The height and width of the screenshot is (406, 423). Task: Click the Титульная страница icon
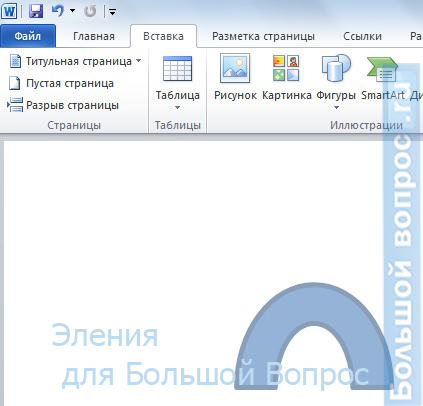(x=15, y=61)
